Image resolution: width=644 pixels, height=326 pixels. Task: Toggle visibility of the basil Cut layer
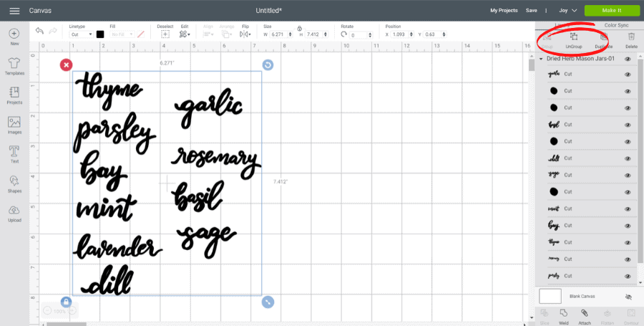coord(628,125)
